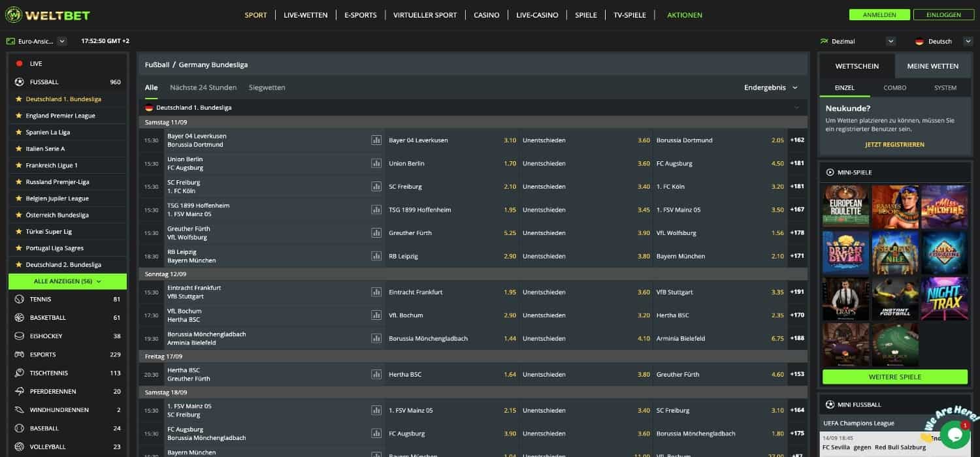This screenshot has height=457, width=980.
Task: Open England Premier League link
Action: [61, 116]
